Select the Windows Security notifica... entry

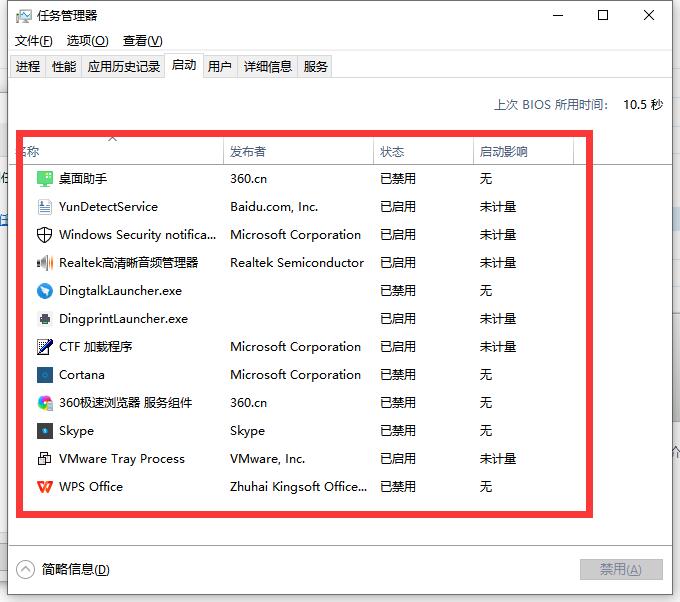pyautogui.click(x=137, y=235)
